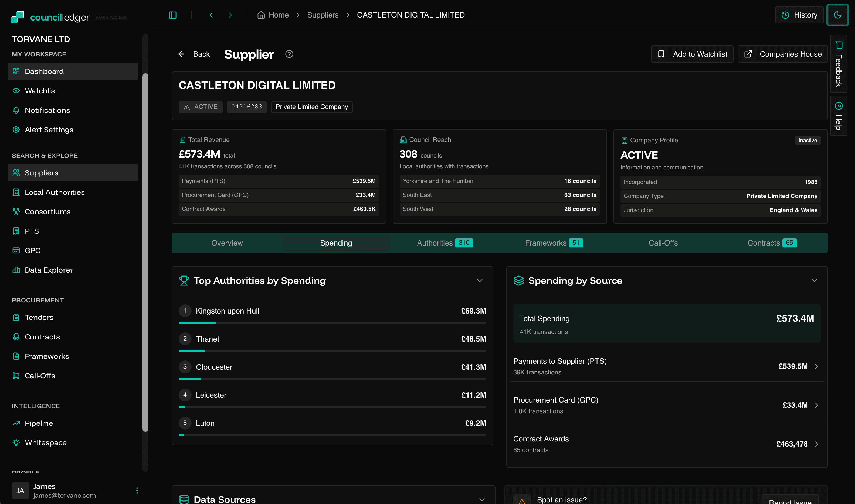The height and width of the screenshot is (504, 855).
Task: Open the Help side tab
Action: click(x=838, y=116)
